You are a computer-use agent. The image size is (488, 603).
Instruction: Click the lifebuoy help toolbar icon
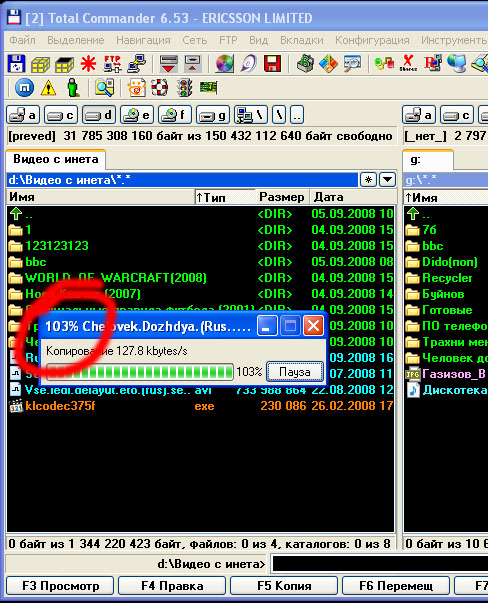(160, 88)
